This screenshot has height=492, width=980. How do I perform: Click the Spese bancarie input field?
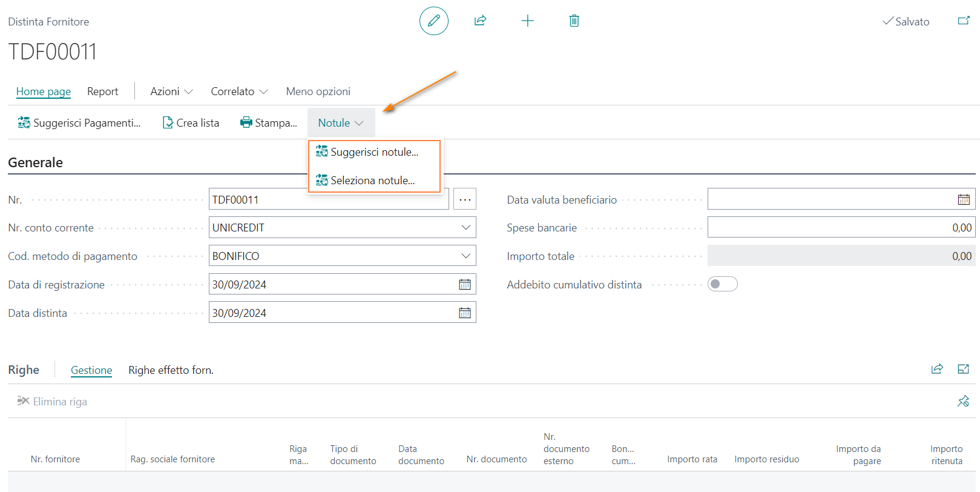[840, 228]
